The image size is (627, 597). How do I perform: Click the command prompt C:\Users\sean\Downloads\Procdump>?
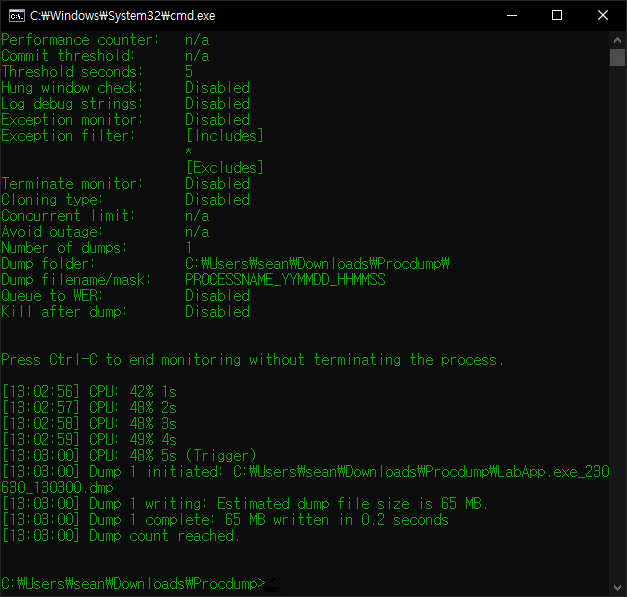(133, 584)
